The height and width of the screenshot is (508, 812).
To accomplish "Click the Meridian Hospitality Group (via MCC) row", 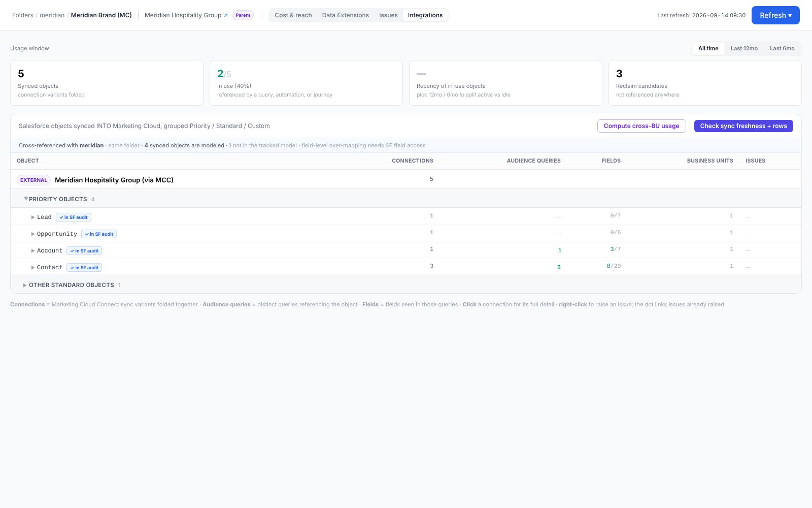I will 406,179.
